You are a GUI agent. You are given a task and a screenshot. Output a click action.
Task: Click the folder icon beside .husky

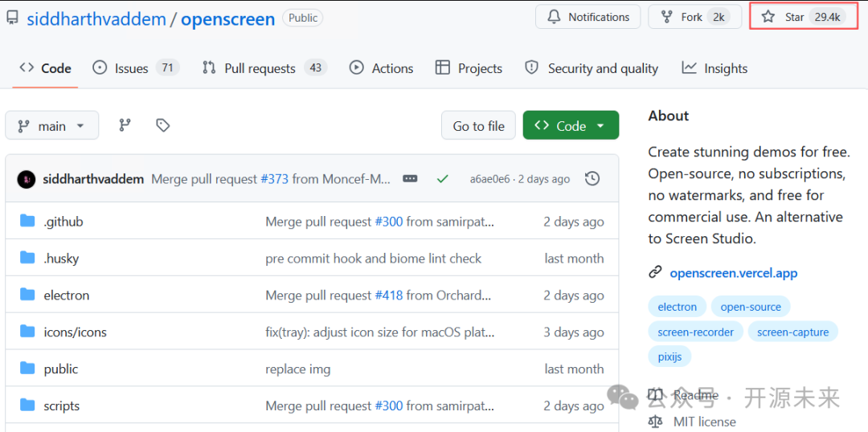[x=27, y=258]
